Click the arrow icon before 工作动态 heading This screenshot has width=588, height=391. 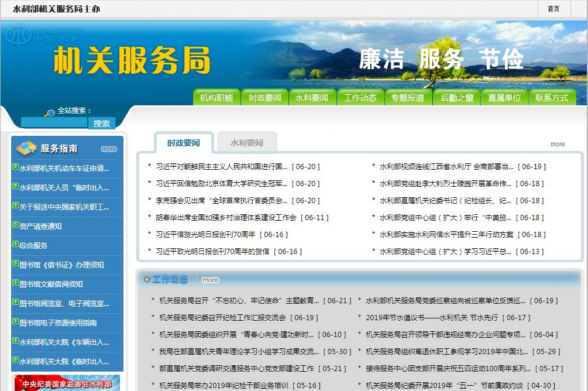(x=146, y=279)
